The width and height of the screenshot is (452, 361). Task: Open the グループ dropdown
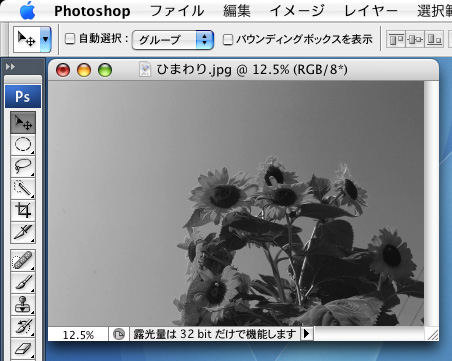[173, 40]
